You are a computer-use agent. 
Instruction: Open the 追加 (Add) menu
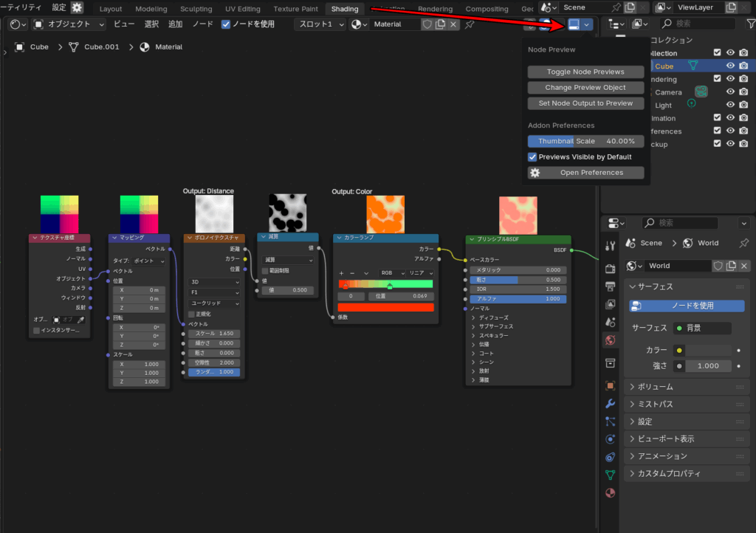175,24
